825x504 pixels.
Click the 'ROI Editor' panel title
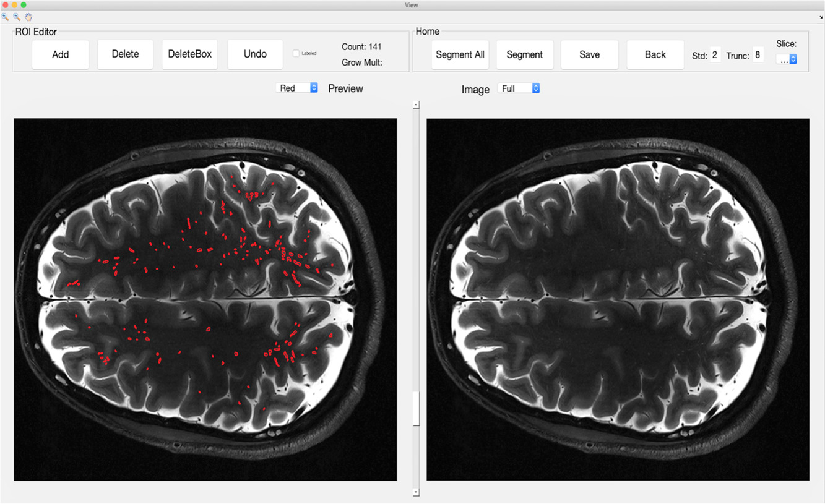(36, 32)
